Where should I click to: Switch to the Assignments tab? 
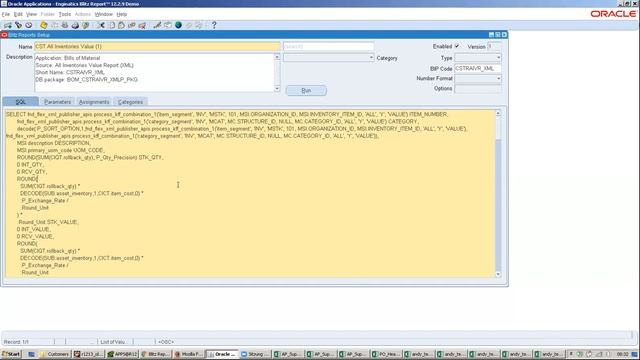[94, 102]
